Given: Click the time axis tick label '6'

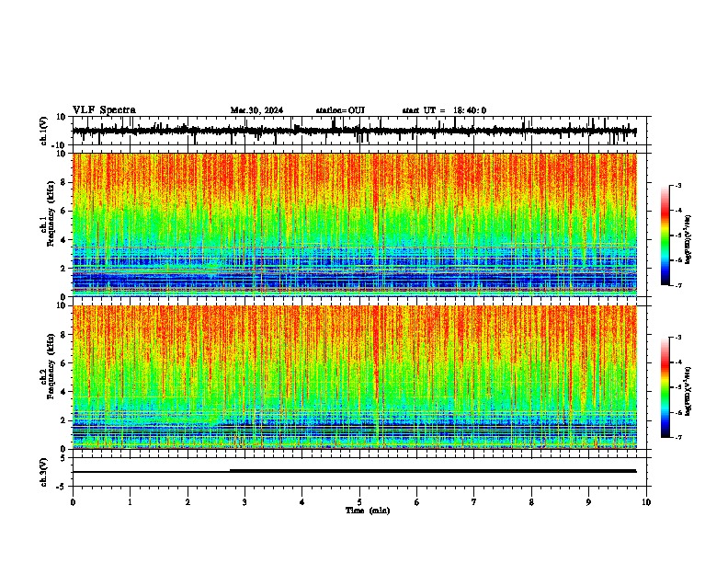Looking at the screenshot, I should point(417,502).
